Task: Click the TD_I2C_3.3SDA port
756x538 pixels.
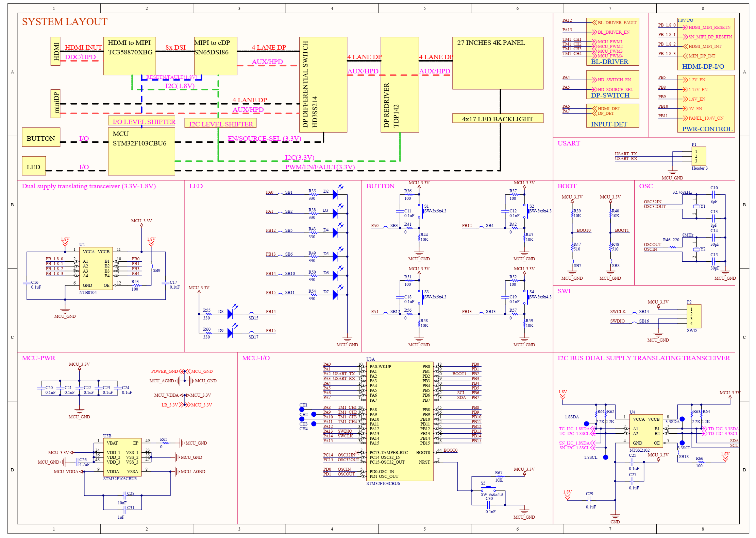Action: [x=721, y=429]
